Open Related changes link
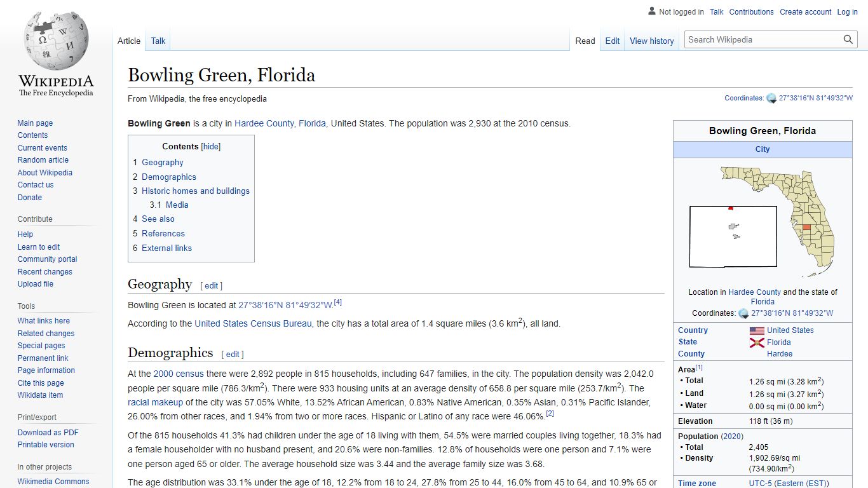The width and height of the screenshot is (868, 488). point(46,334)
